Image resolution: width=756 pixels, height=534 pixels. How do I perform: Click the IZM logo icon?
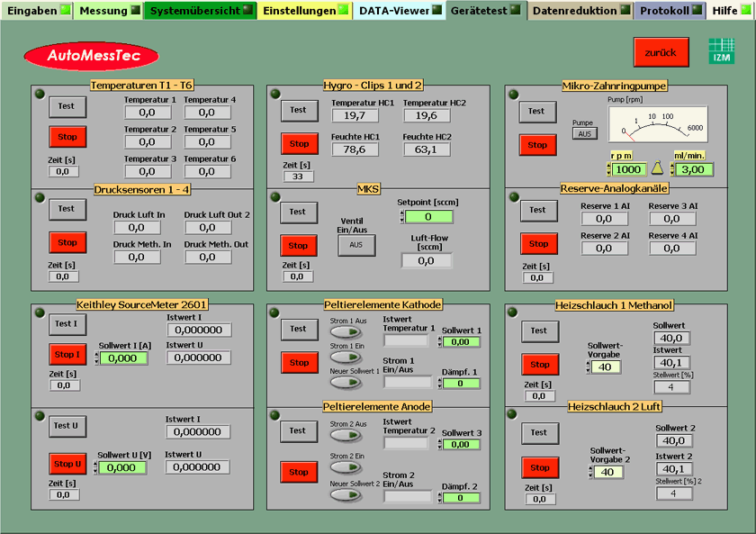pyautogui.click(x=721, y=51)
